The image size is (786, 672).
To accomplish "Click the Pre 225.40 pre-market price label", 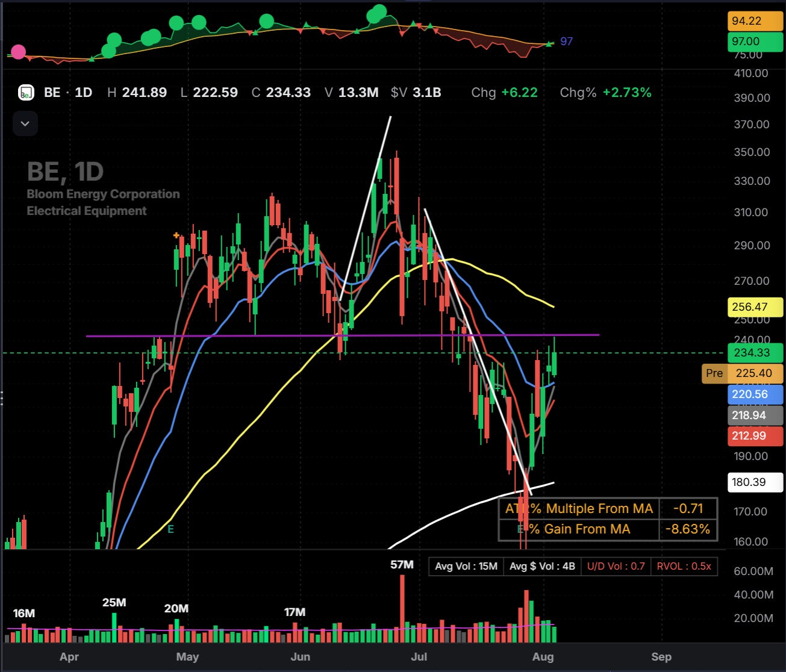I will 743,373.
